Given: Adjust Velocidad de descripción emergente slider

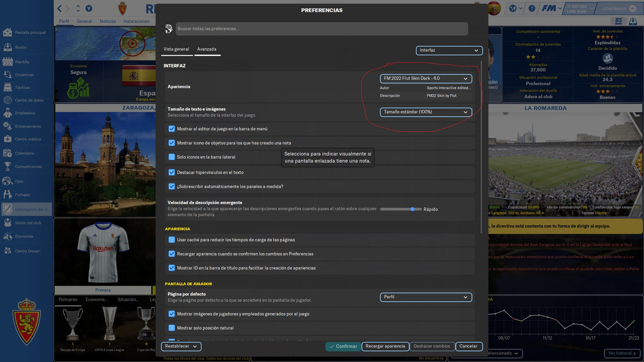Looking at the screenshot, I should (401, 209).
